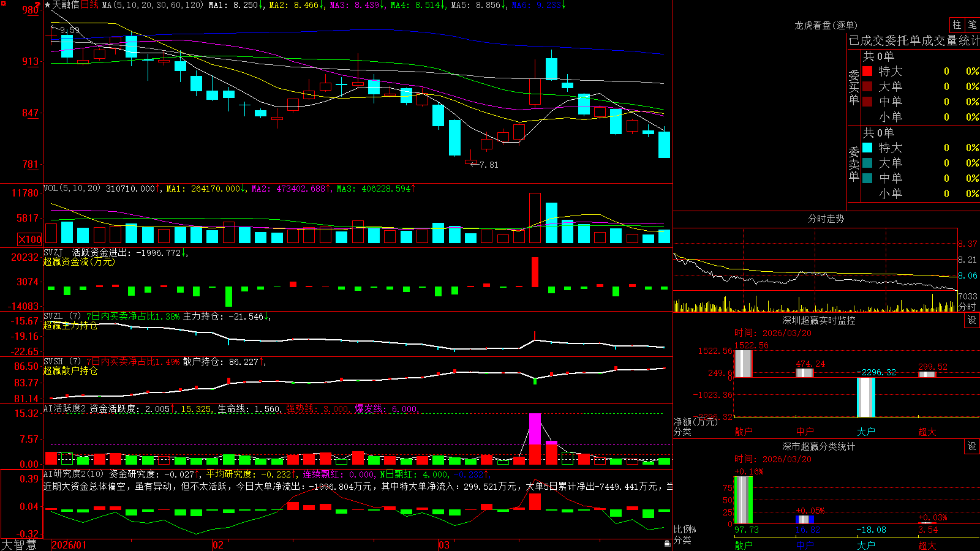Click the 大户 label under 深市超赢分类统计
The height and width of the screenshot is (551, 980).
pyautogui.click(x=866, y=545)
